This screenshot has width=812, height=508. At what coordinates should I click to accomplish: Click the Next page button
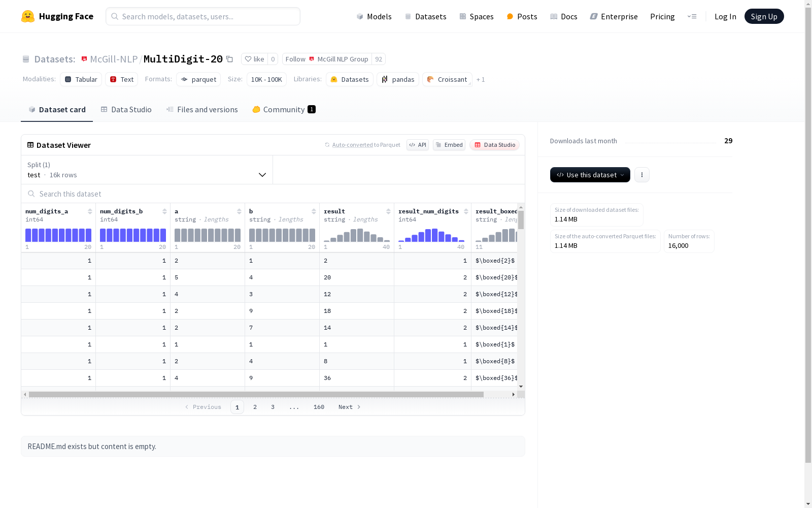pos(350,407)
